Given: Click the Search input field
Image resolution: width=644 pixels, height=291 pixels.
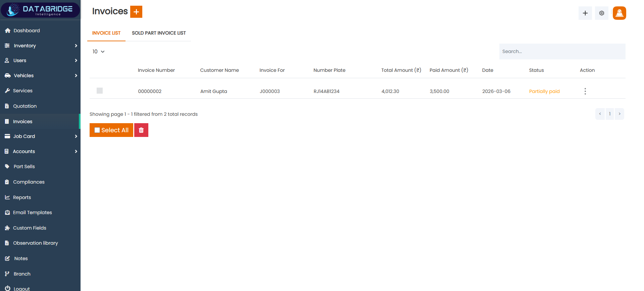Looking at the screenshot, I should tap(562, 51).
